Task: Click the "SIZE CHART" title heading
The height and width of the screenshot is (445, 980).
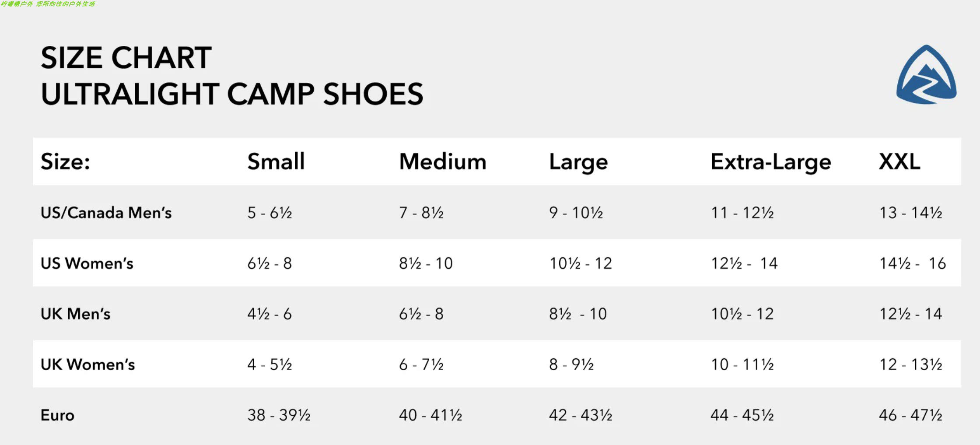Action: pyautogui.click(x=126, y=58)
